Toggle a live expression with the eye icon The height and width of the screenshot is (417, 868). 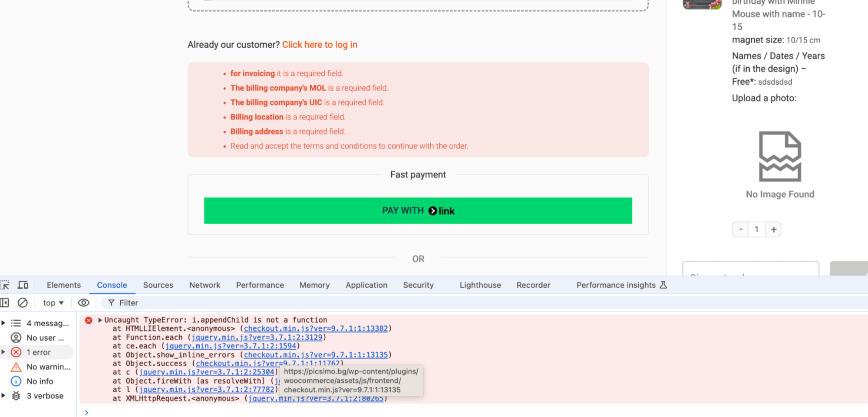point(83,302)
